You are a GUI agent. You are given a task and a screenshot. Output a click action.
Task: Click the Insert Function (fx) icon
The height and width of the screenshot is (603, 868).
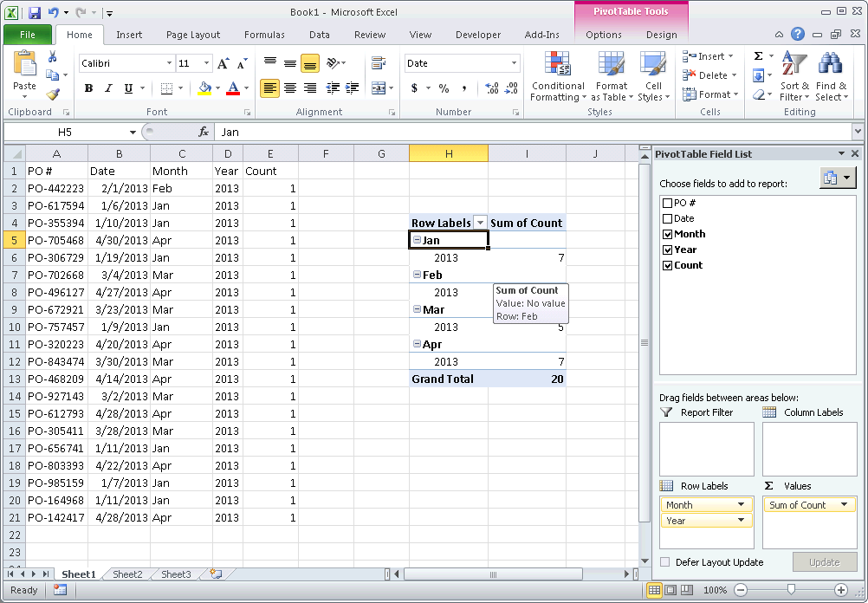[202, 132]
